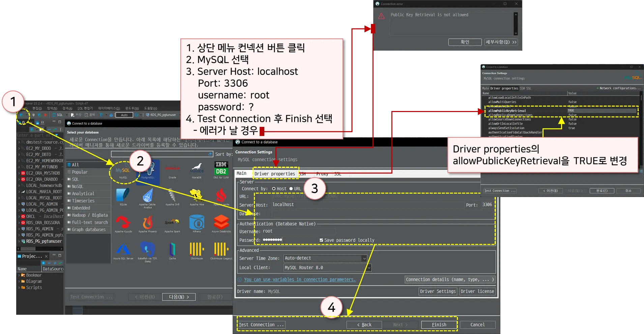Select the MariaDB driver icon
The image size is (644, 334).
coord(197,170)
